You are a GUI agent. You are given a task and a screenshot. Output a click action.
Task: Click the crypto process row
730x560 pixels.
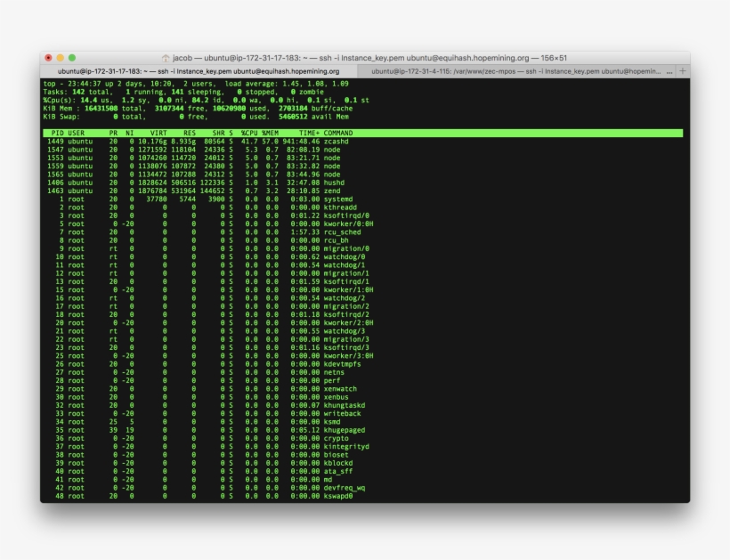pyautogui.click(x=196, y=439)
